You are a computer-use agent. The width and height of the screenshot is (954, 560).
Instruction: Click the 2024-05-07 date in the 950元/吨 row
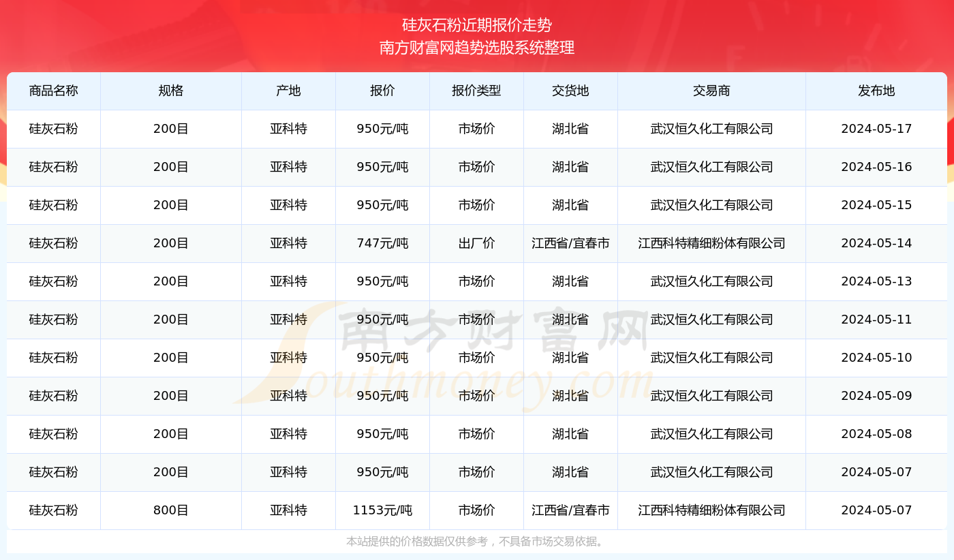pyautogui.click(x=876, y=472)
